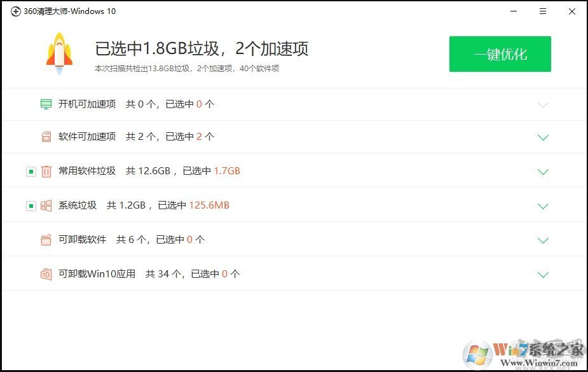Close the 360清理大师 window
Viewport: 588px width, 372px height.
(572, 11)
